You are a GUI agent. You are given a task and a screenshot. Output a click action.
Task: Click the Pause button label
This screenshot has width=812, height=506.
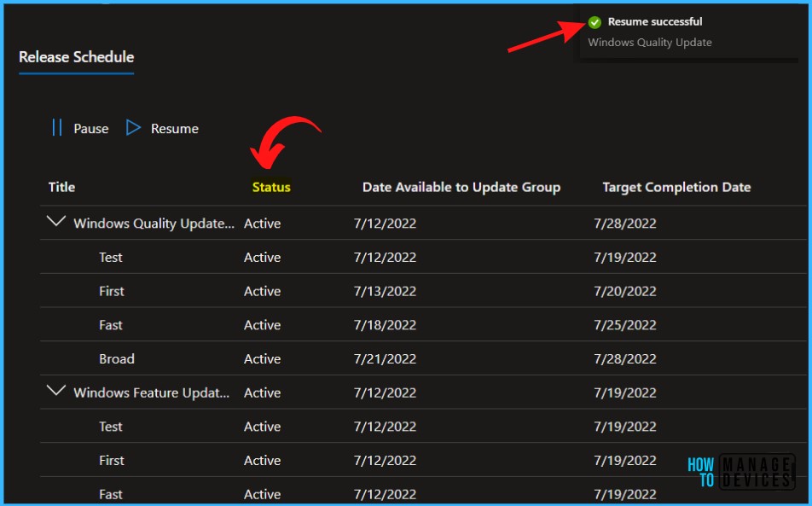point(91,129)
